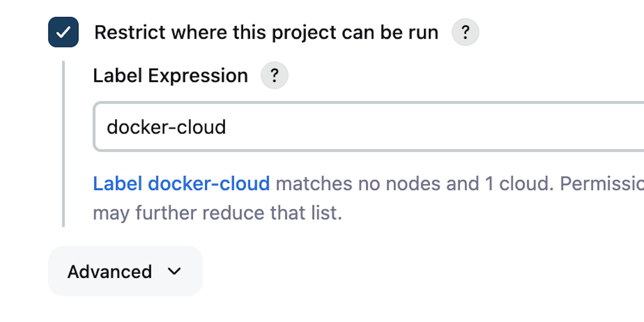Image resolution: width=644 pixels, height=322 pixels.
Task: Click the docker-cloud text in input
Action: [x=166, y=127]
